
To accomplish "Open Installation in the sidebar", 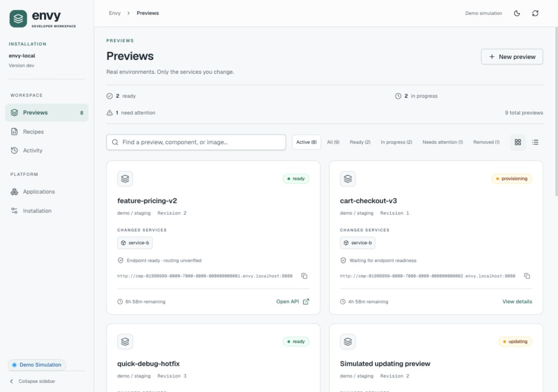I will tap(47, 211).
